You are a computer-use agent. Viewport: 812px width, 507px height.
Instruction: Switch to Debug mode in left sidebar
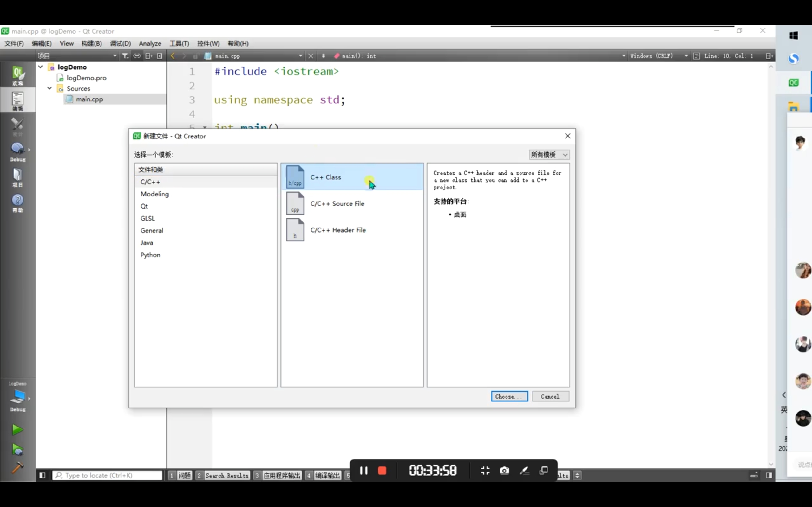click(17, 151)
